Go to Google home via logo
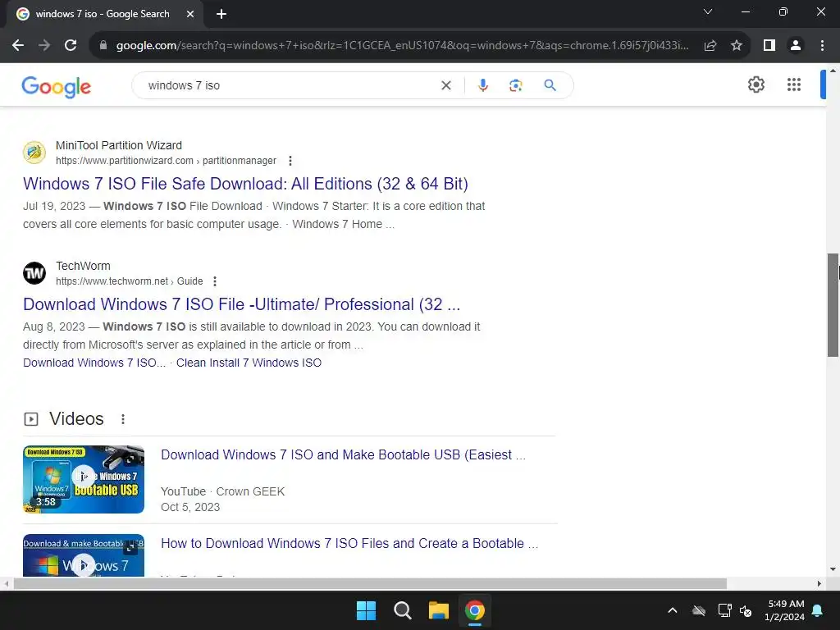Screen dimensions: 840x630 click(x=57, y=86)
